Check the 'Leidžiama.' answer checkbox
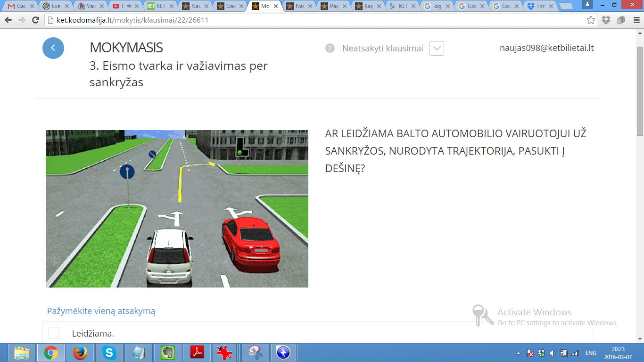 pyautogui.click(x=54, y=333)
